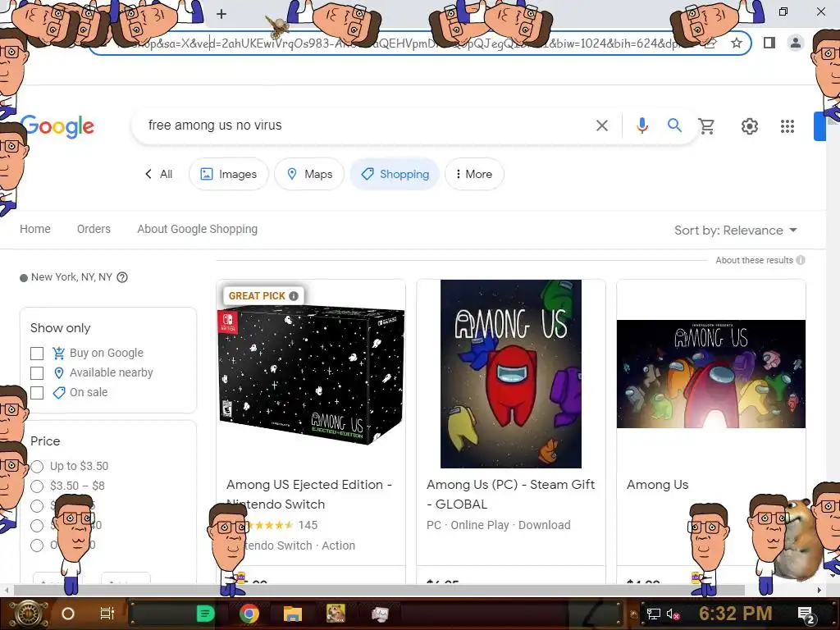Check the Buy on Google box

click(x=37, y=354)
